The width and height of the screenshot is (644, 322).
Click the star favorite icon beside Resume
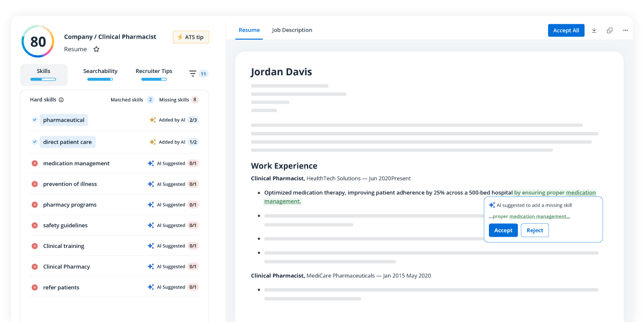[x=97, y=49]
